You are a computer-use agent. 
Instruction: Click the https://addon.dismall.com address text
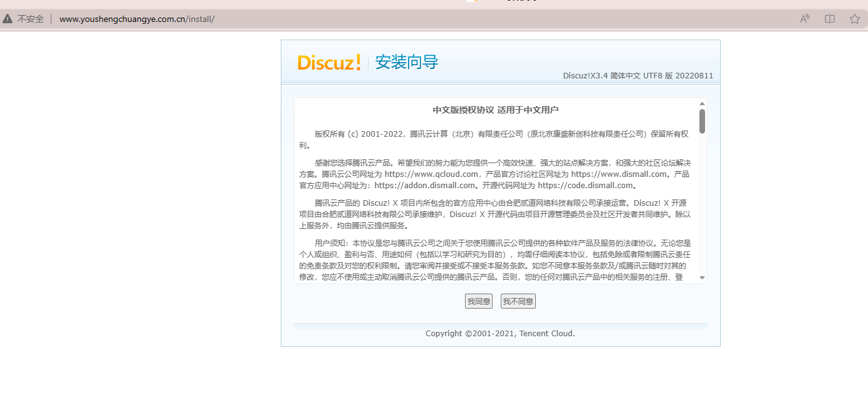[425, 185]
